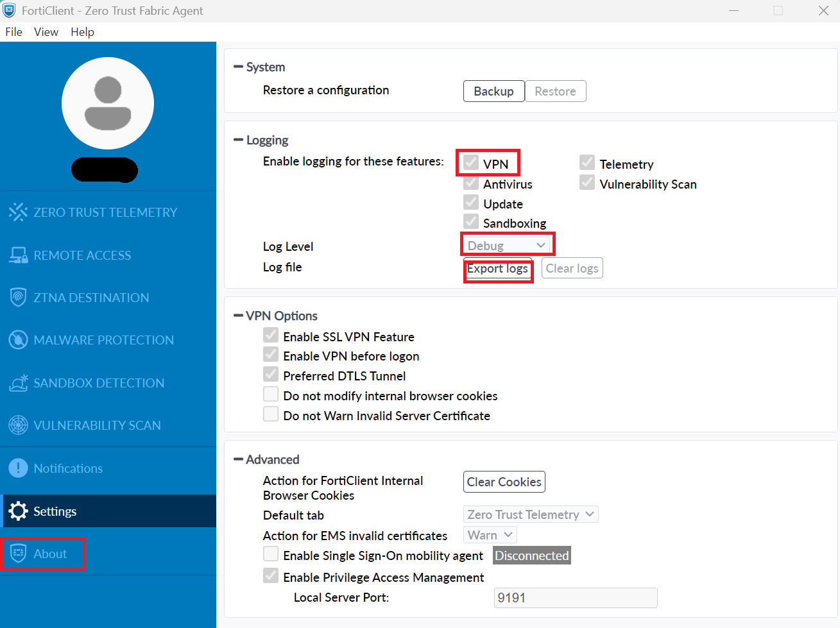
Task: Click the Vulnerability Scan radar icon
Action: [18, 425]
